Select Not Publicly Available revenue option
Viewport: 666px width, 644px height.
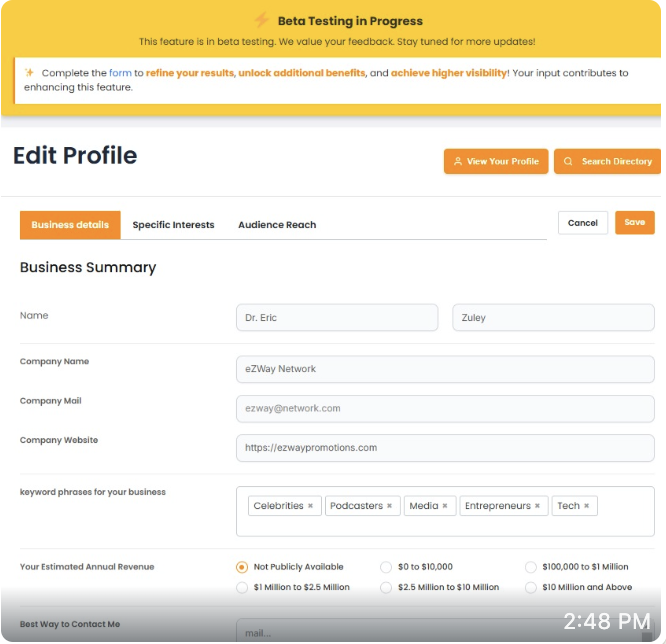pyautogui.click(x=241, y=567)
